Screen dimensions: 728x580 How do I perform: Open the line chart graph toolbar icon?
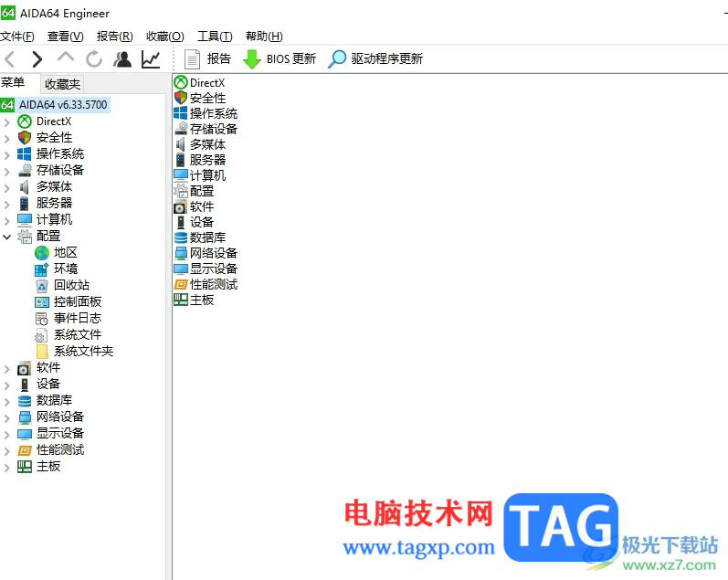(151, 59)
